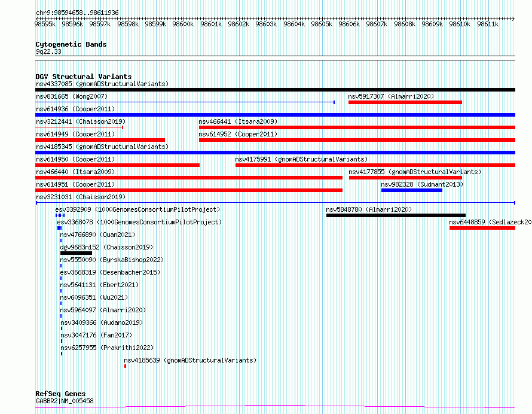Select the blue nsv614936 variant bar
Viewport: 532px width, 414px height.
click(x=275, y=115)
